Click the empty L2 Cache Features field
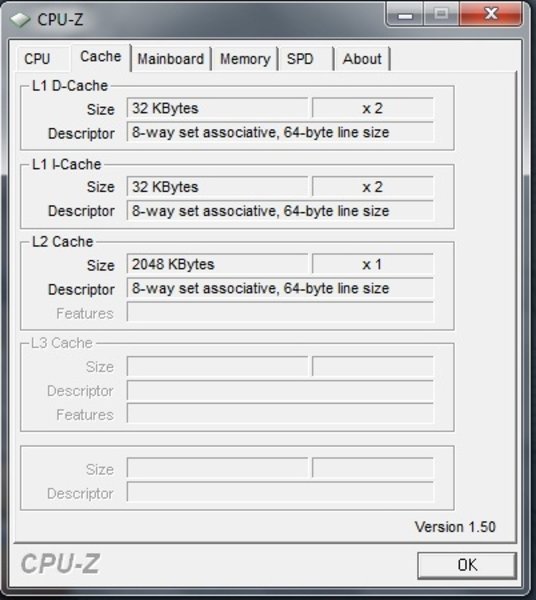The width and height of the screenshot is (536, 600). tap(280, 312)
